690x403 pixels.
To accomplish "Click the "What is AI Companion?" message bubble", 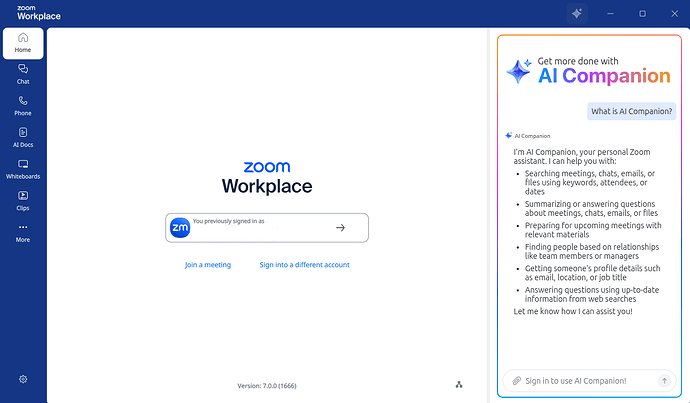I will tap(631, 111).
